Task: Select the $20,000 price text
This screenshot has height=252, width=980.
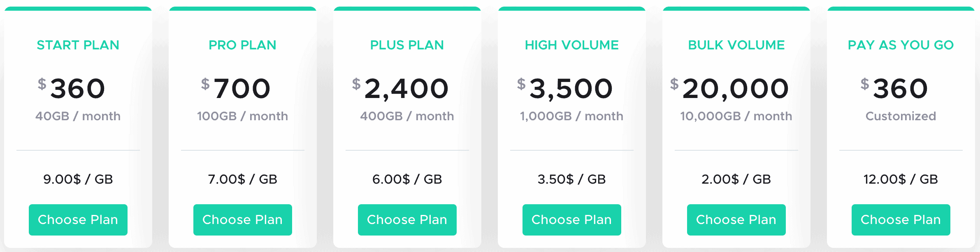Action: point(730,88)
